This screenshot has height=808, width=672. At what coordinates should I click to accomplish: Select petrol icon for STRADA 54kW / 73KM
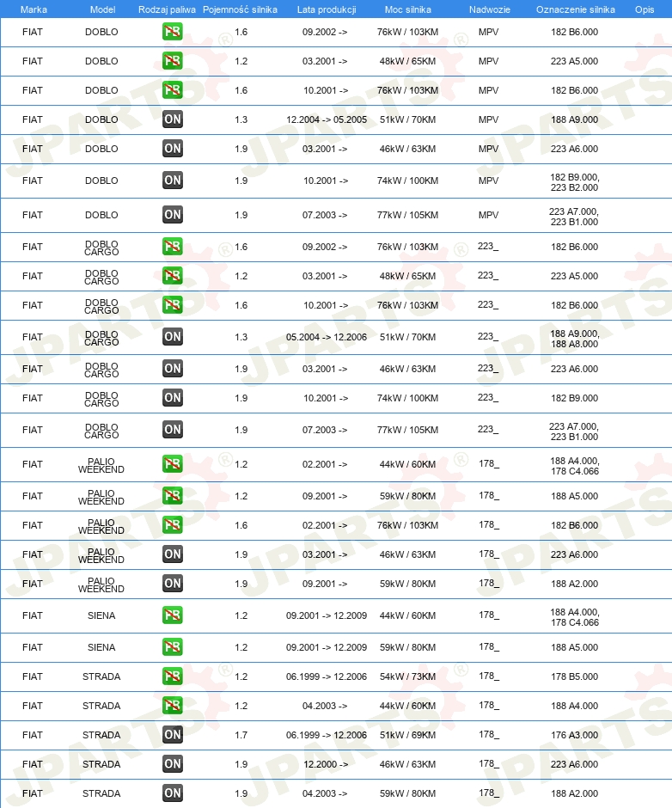[172, 676]
